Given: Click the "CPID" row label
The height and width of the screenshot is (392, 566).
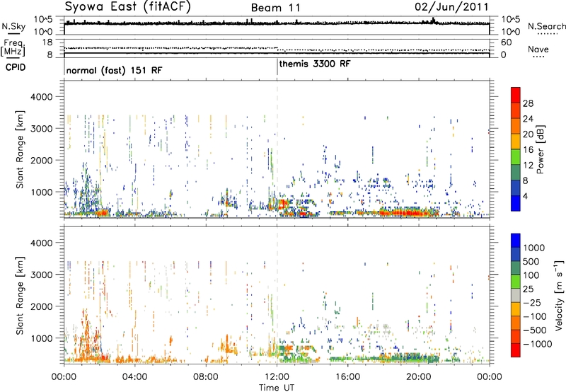Looking at the screenshot, I should tap(16, 67).
